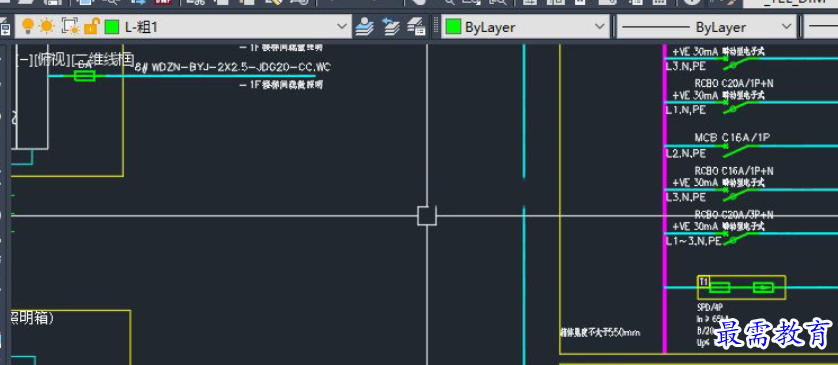Click the [-] viewport control
The image size is (838, 365).
(x=24, y=60)
